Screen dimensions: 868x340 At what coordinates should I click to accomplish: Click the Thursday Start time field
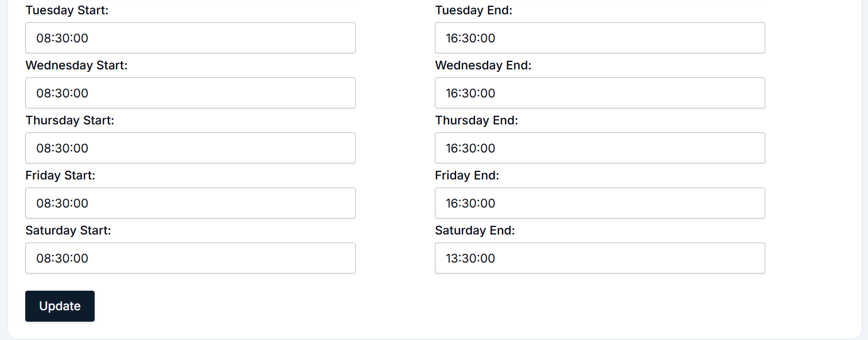click(x=190, y=148)
